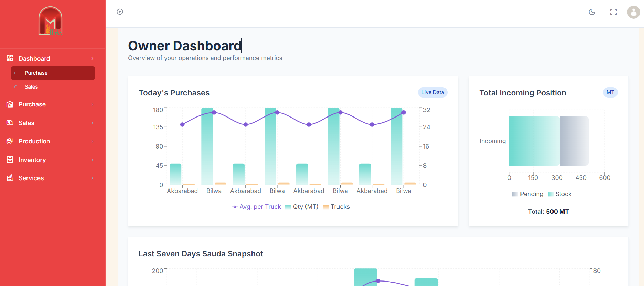This screenshot has height=286, width=644.
Task: Click the sidebar collapse arrow icon
Action: click(x=120, y=12)
